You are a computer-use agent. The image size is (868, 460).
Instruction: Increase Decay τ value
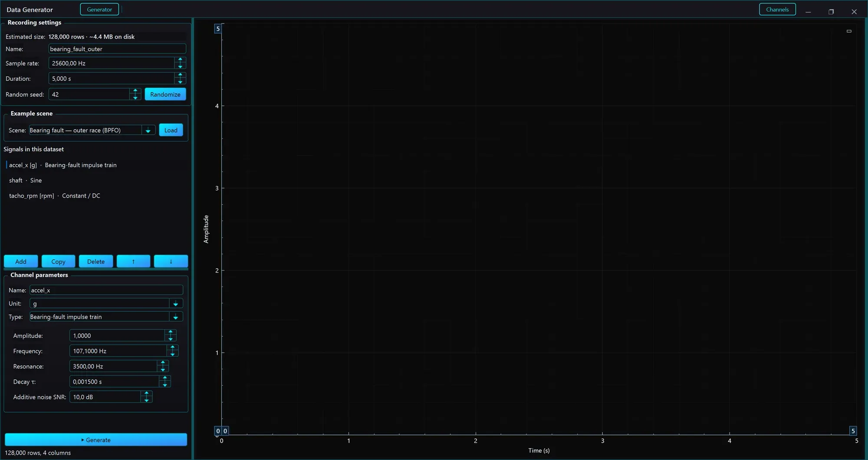point(165,378)
